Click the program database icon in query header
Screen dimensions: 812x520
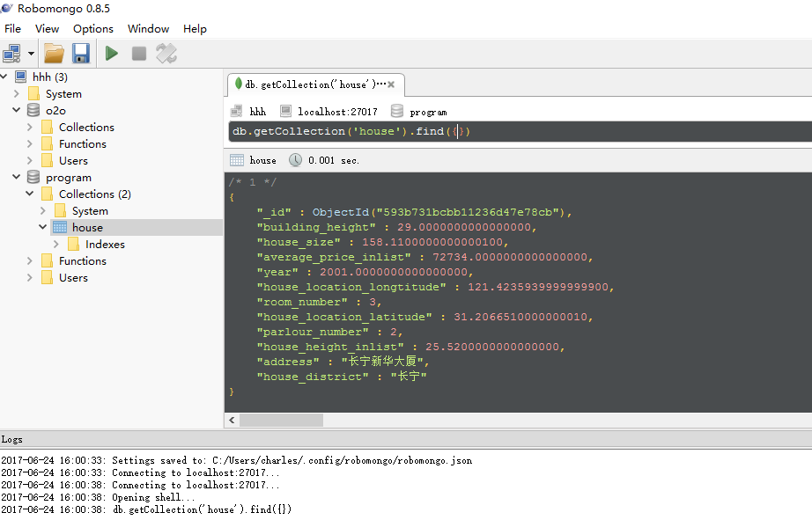[x=397, y=111]
